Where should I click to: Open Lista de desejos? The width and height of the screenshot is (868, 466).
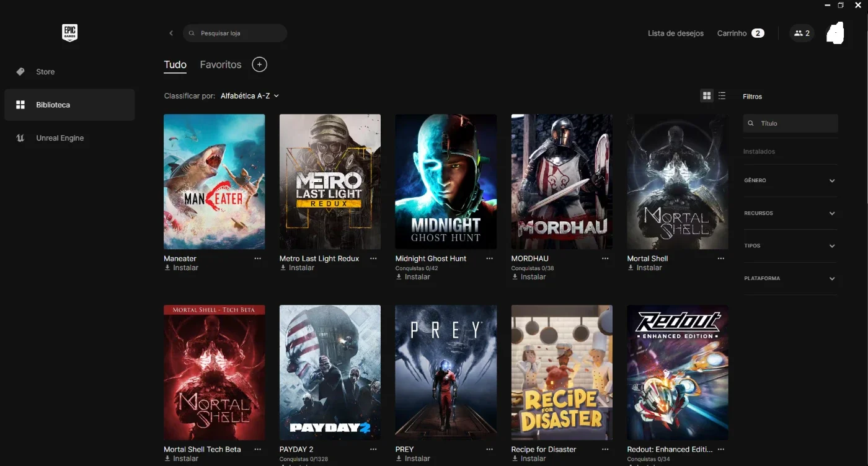point(676,33)
